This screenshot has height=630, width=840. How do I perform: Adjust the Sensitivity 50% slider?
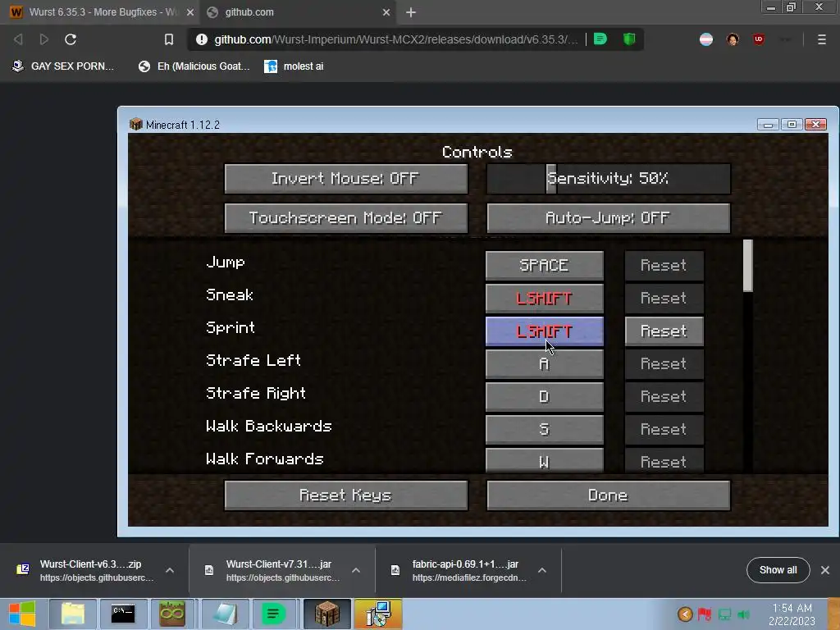point(608,178)
